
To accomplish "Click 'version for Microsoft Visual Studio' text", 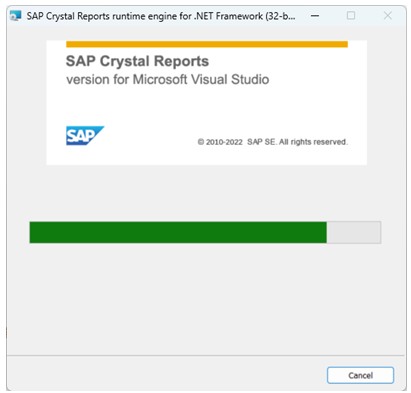I will click(x=168, y=80).
